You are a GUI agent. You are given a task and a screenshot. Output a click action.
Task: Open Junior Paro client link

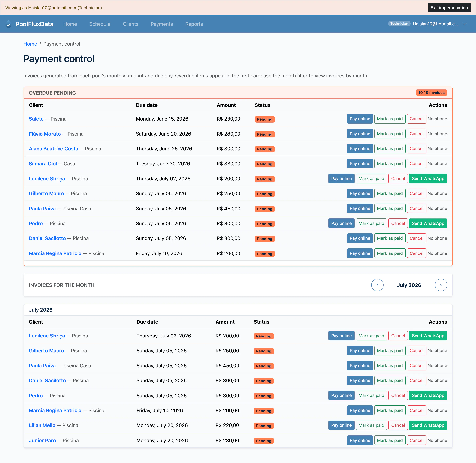[x=42, y=440]
